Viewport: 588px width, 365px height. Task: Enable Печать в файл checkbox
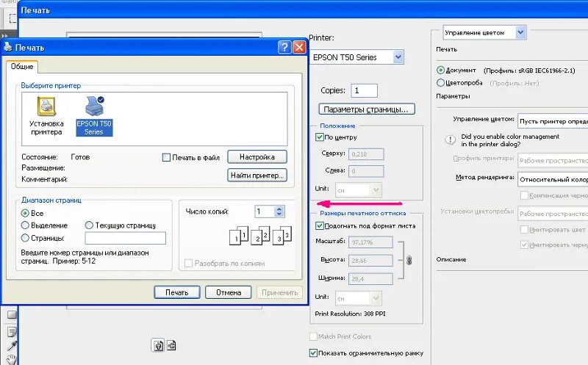(x=166, y=157)
